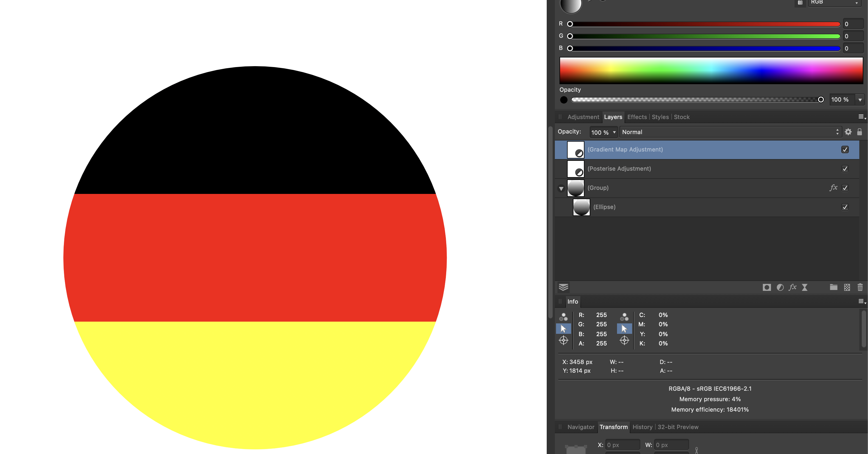The width and height of the screenshot is (868, 454).
Task: Click Edit All Layers stack icon
Action: pyautogui.click(x=563, y=287)
